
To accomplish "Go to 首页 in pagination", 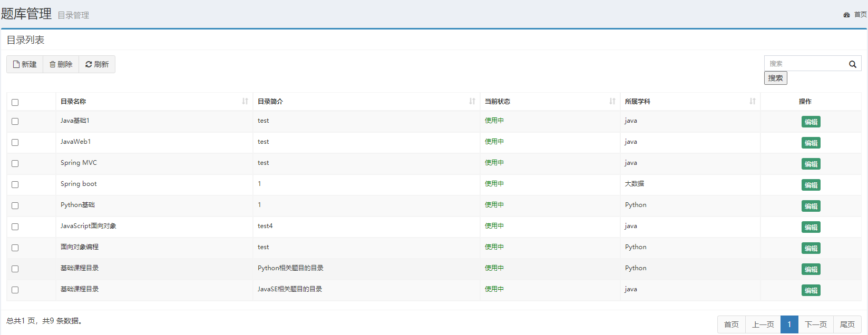I will pos(732,324).
